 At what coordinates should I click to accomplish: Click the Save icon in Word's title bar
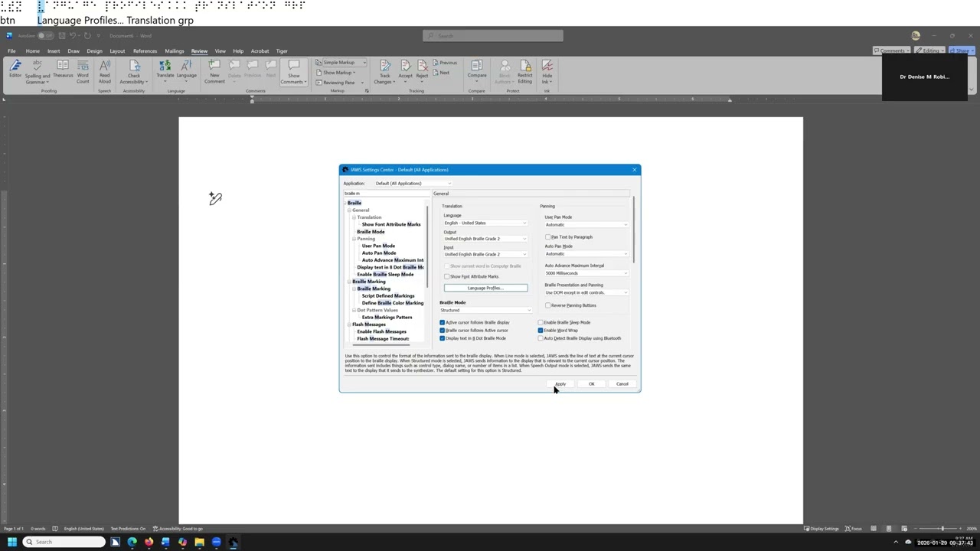[x=61, y=35]
